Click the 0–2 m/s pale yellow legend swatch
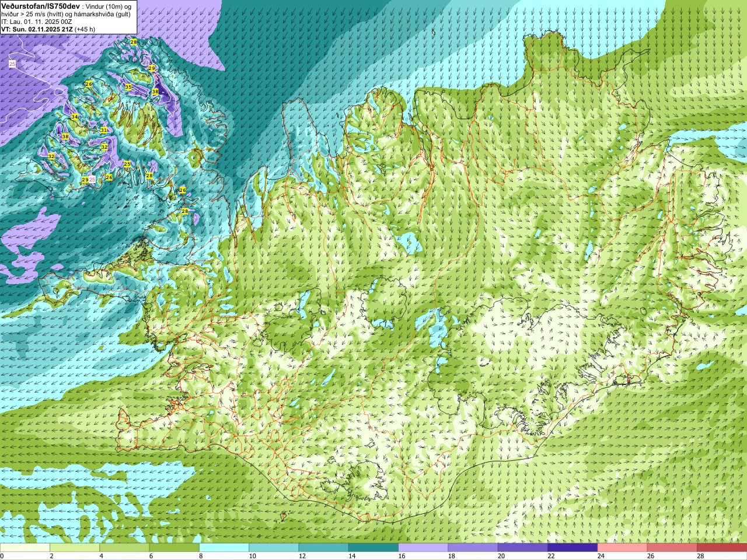The image size is (747, 560). coord(25,548)
